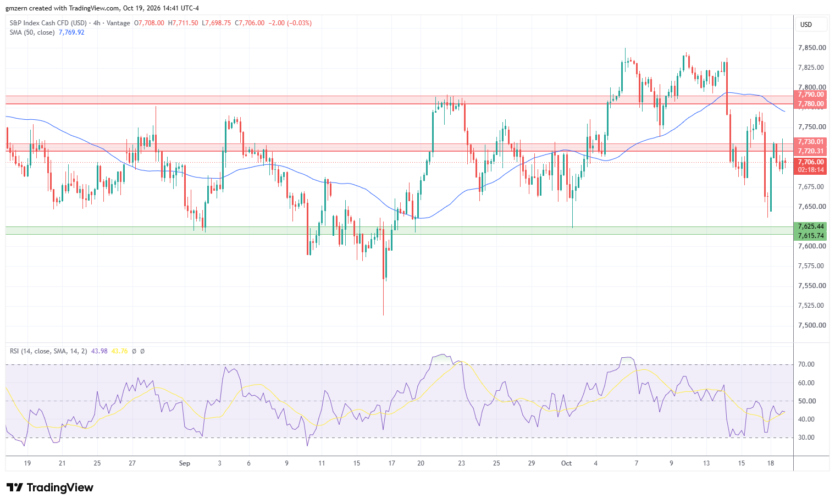
Task: Click the low value L7,698.75
Action: click(217, 23)
